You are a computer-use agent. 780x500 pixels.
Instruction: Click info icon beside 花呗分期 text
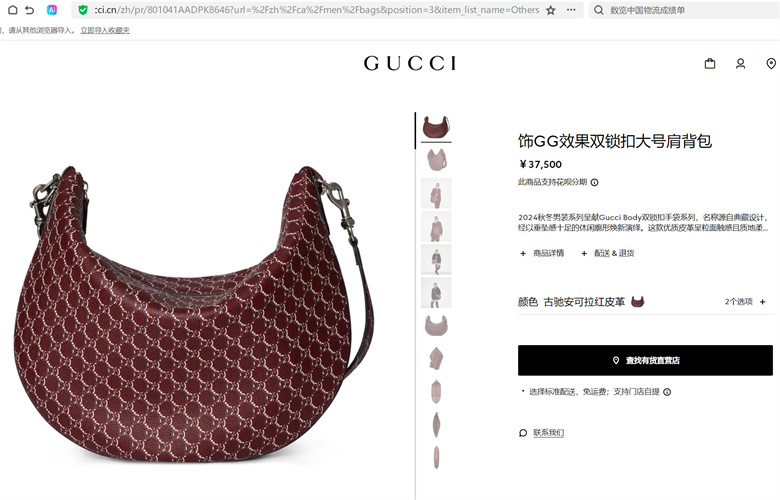594,183
